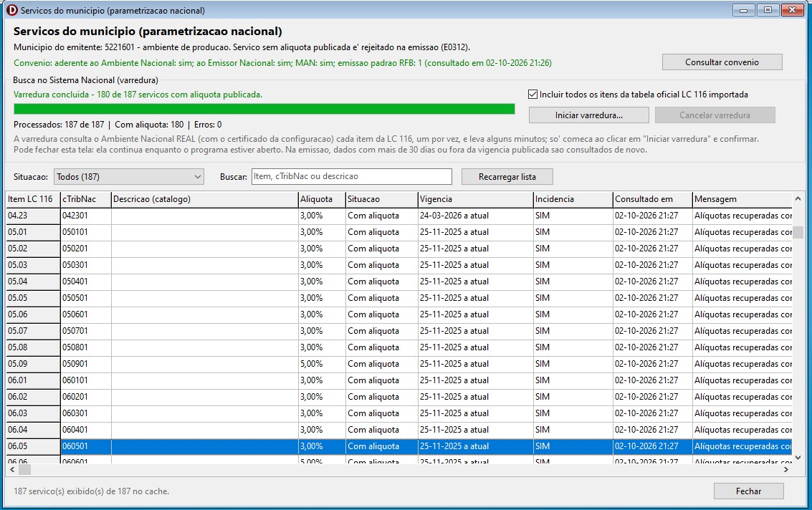Image resolution: width=812 pixels, height=510 pixels.
Task: Click cTribNac cell 060401
Action: tap(85, 430)
